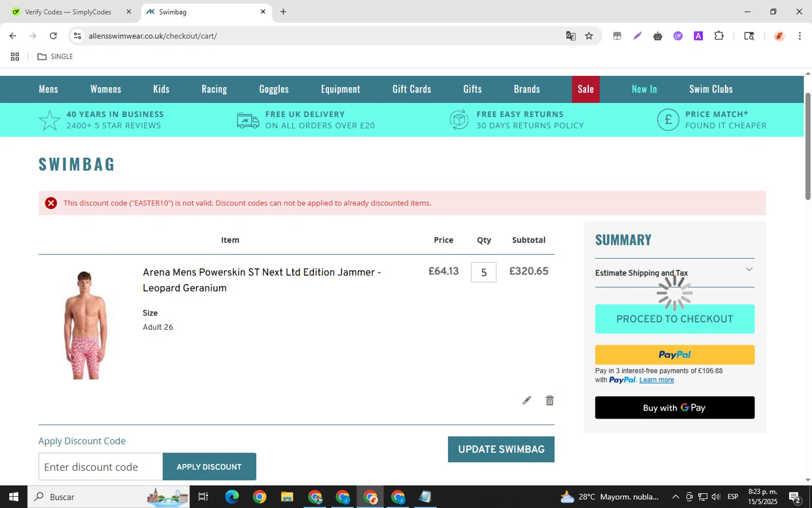This screenshot has height=508, width=812.
Task: Click the Gifts menu item
Action: coord(473,89)
